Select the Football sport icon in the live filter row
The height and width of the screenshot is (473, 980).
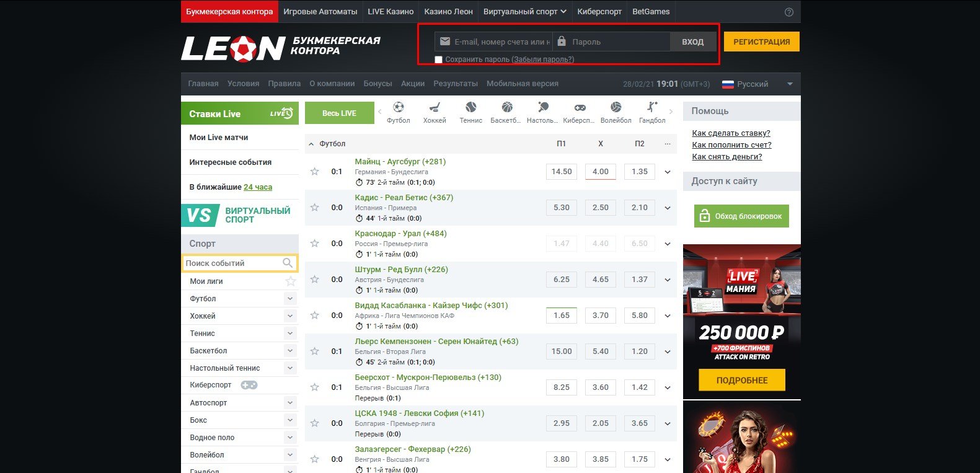coord(399,107)
